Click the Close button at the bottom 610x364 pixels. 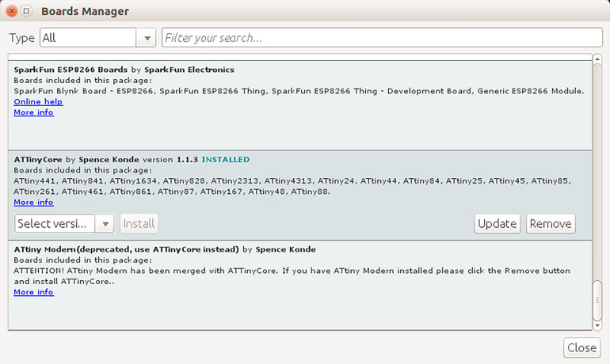pyautogui.click(x=582, y=347)
